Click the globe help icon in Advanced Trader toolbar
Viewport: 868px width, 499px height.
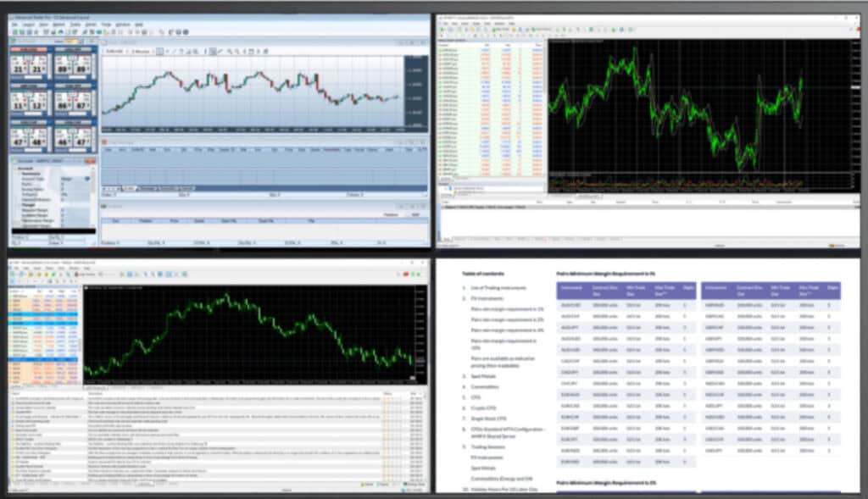[x=186, y=33]
